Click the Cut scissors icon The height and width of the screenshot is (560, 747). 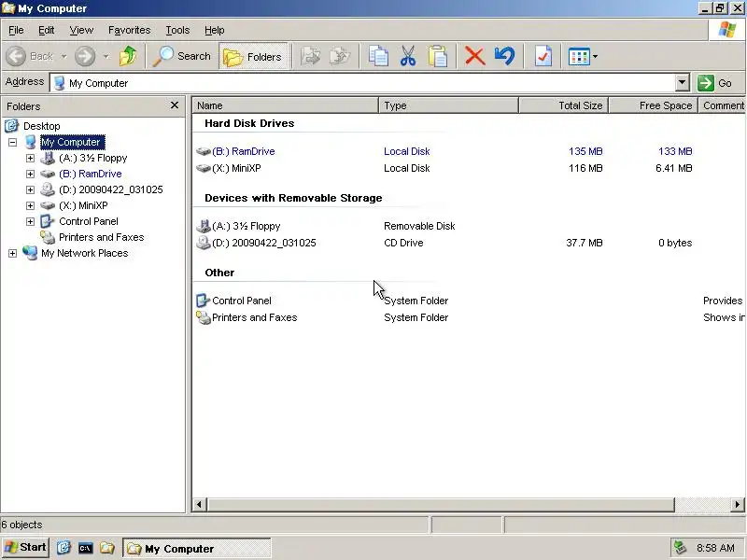pos(408,56)
